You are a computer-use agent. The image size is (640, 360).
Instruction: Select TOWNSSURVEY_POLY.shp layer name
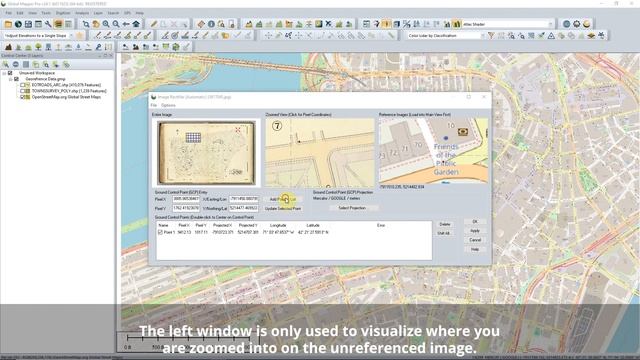coord(69,91)
